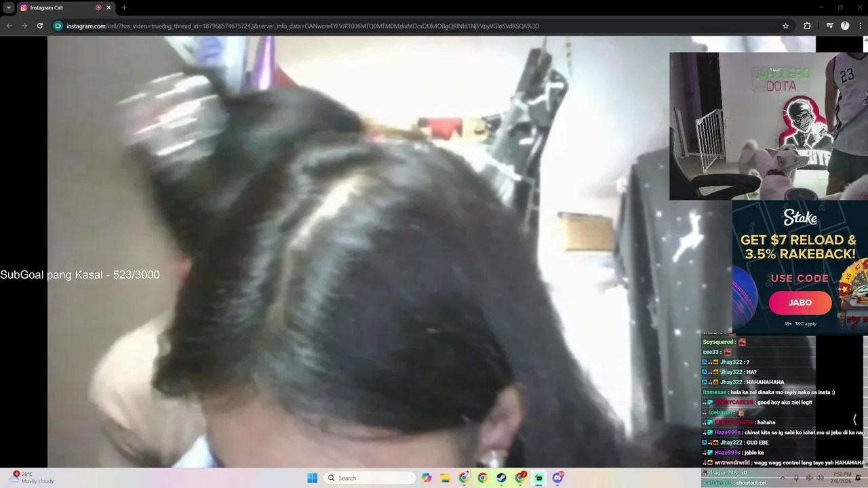Open the Chrome profile avatar menu

pyautogui.click(x=845, y=26)
